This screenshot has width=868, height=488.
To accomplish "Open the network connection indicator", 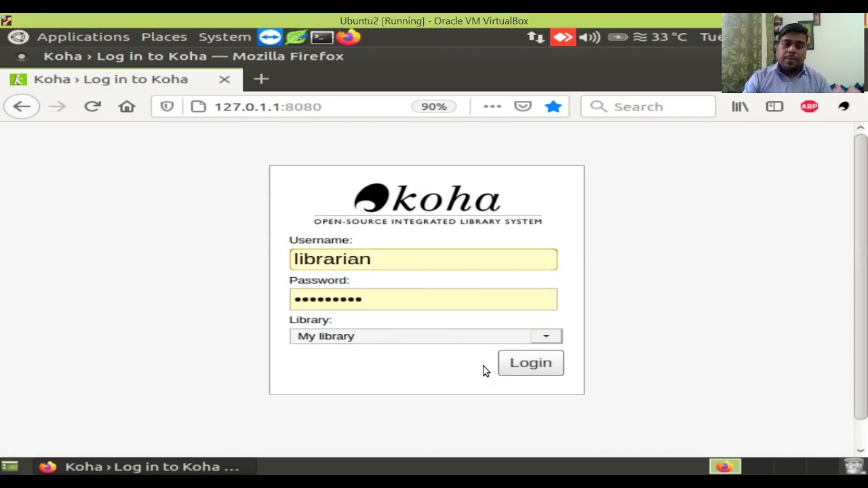I will click(x=536, y=37).
